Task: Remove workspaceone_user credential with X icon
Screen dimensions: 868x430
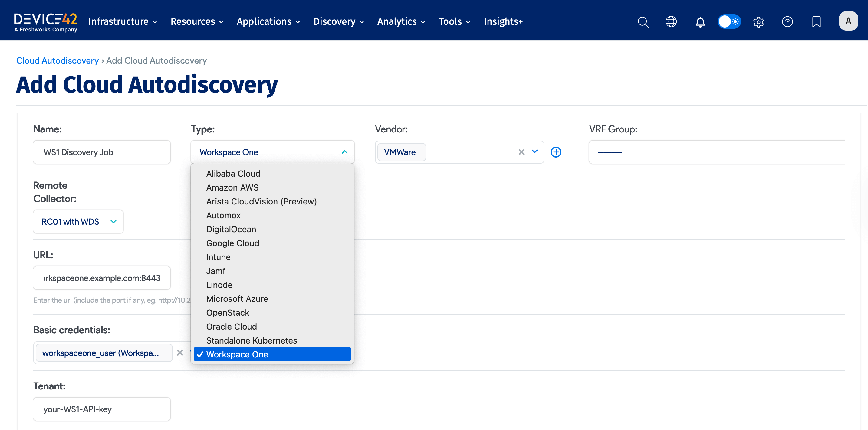Action: [180, 353]
